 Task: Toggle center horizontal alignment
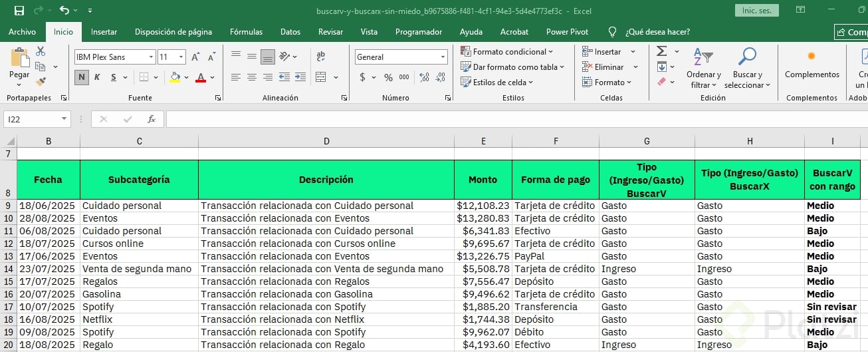pyautogui.click(x=252, y=77)
